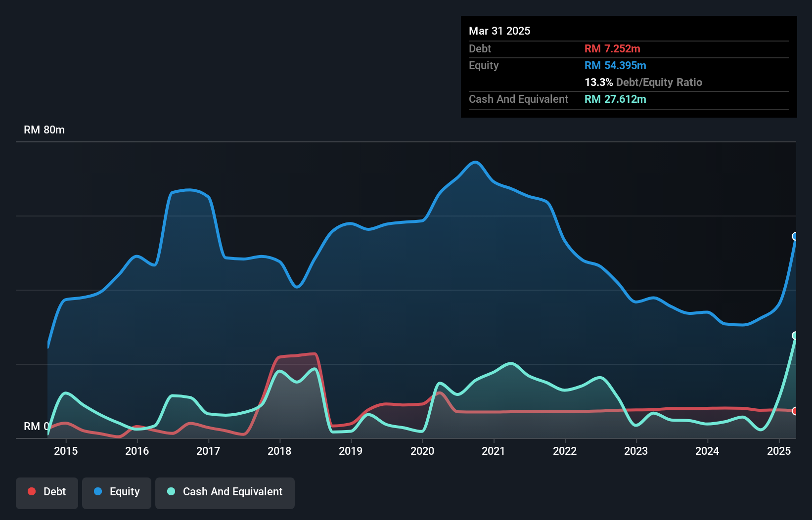This screenshot has width=812, height=520.
Task: Click the Cash endpoint marker at Mar 2025
Action: pos(795,336)
